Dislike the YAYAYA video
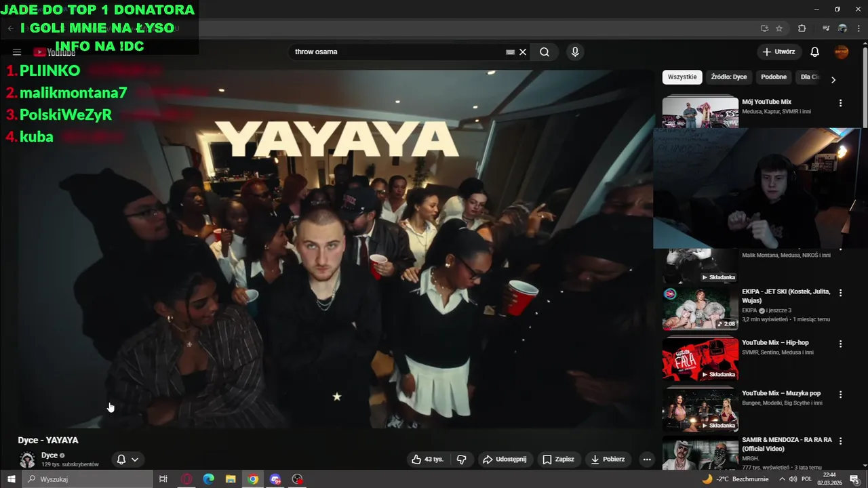 click(462, 460)
